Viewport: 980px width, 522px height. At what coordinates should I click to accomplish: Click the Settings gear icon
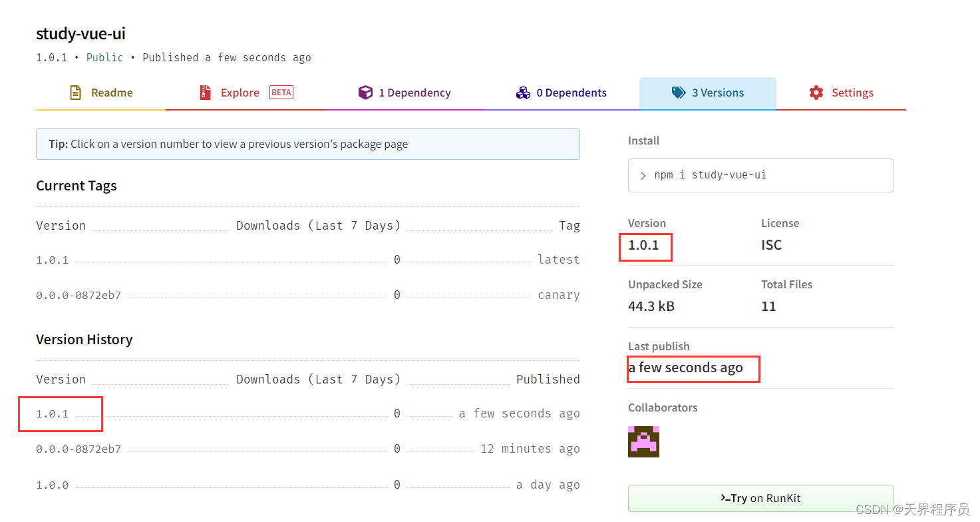(x=816, y=93)
